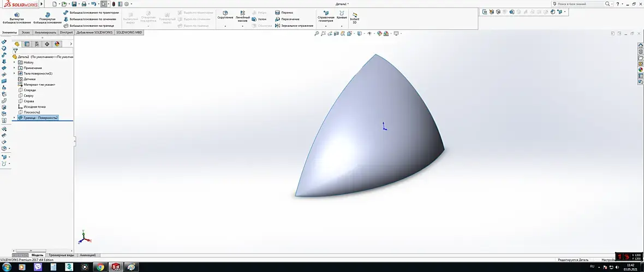
Task: Click the Print icon
Action: tap(84, 4)
